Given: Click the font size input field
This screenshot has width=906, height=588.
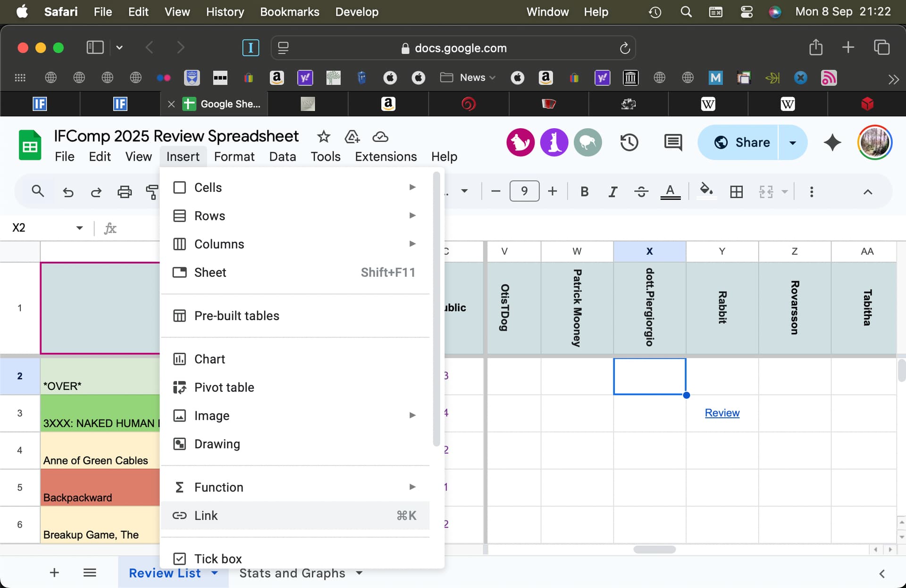Looking at the screenshot, I should coord(524,191).
